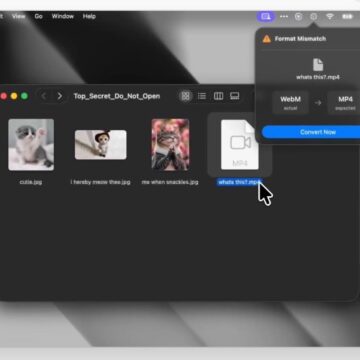Open the Wi-Fi status menu
The image size is (360, 360).
pyautogui.click(x=330, y=16)
